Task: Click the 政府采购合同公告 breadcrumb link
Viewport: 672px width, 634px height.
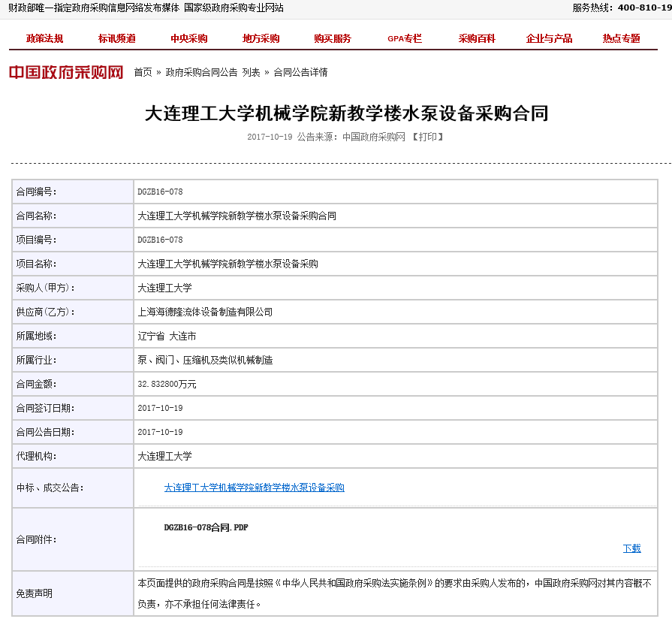Action: [x=201, y=73]
